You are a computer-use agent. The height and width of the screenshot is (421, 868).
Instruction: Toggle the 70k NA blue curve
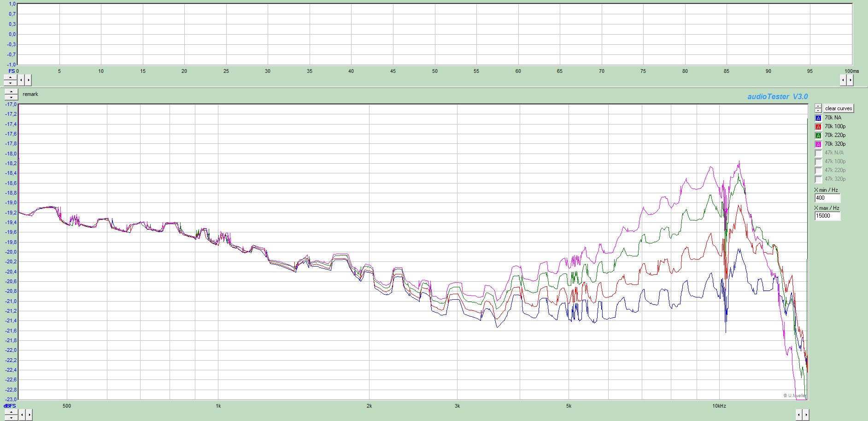click(818, 118)
